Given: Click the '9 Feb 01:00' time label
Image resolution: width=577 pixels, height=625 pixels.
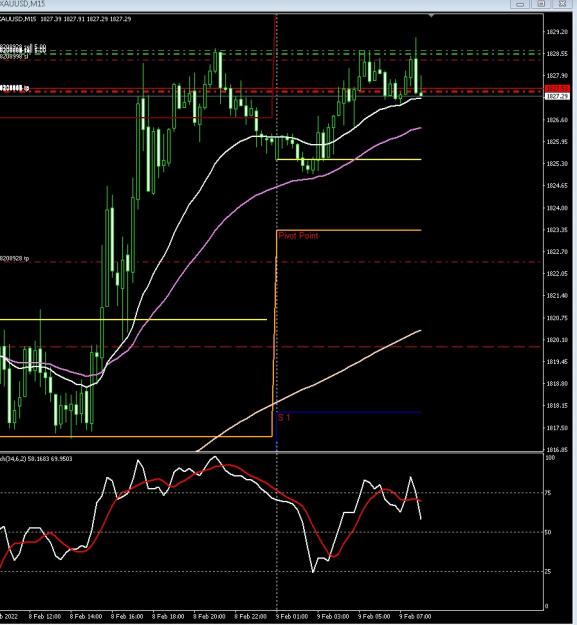Looking at the screenshot, I should (x=292, y=616).
